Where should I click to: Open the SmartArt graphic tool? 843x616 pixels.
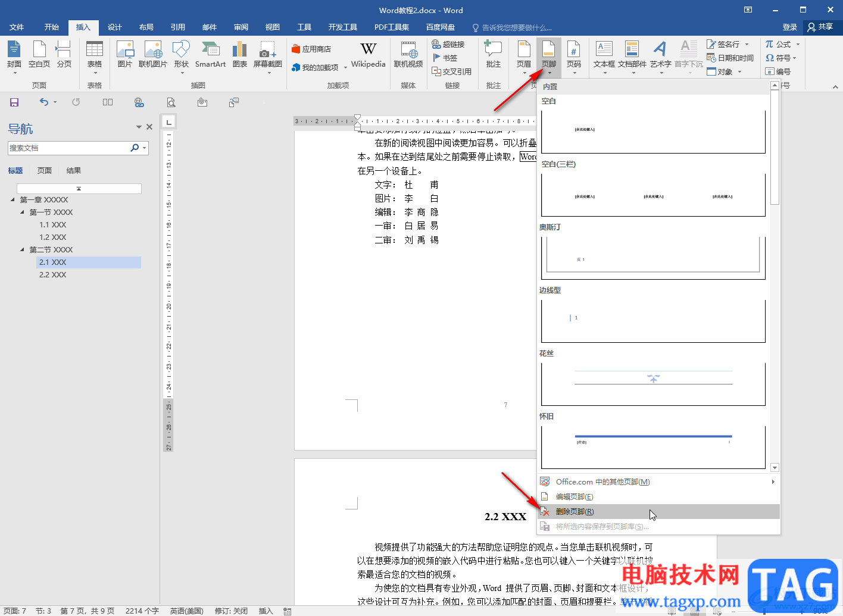(210, 55)
